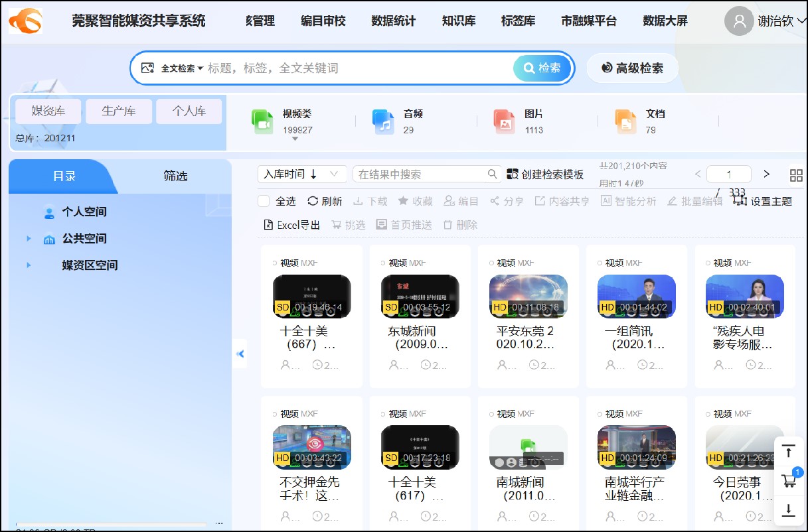This screenshot has width=808, height=532.
Task: Expand the 公共空间 tree node
Action: pyautogui.click(x=28, y=239)
